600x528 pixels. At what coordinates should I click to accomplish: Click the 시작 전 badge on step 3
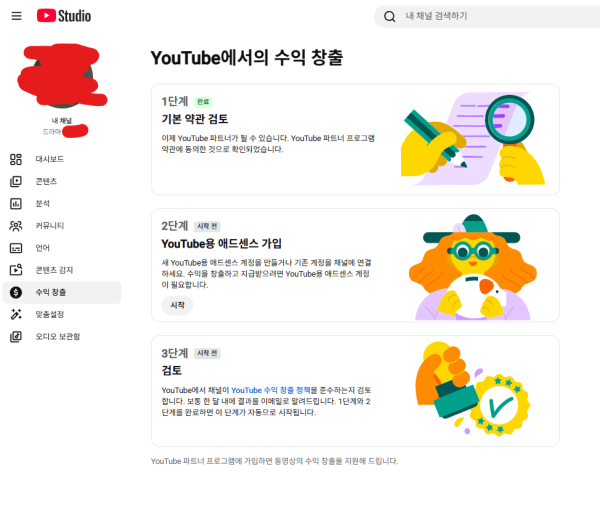(207, 353)
